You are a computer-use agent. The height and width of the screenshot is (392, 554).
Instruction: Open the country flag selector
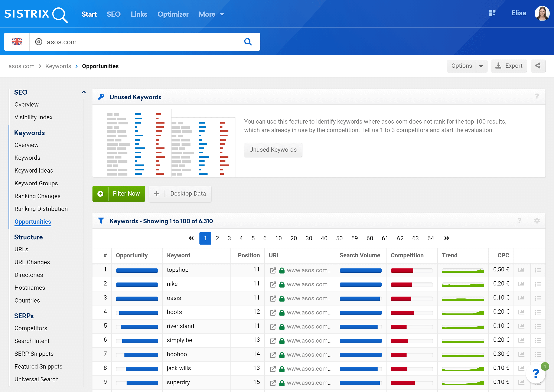[x=17, y=42]
